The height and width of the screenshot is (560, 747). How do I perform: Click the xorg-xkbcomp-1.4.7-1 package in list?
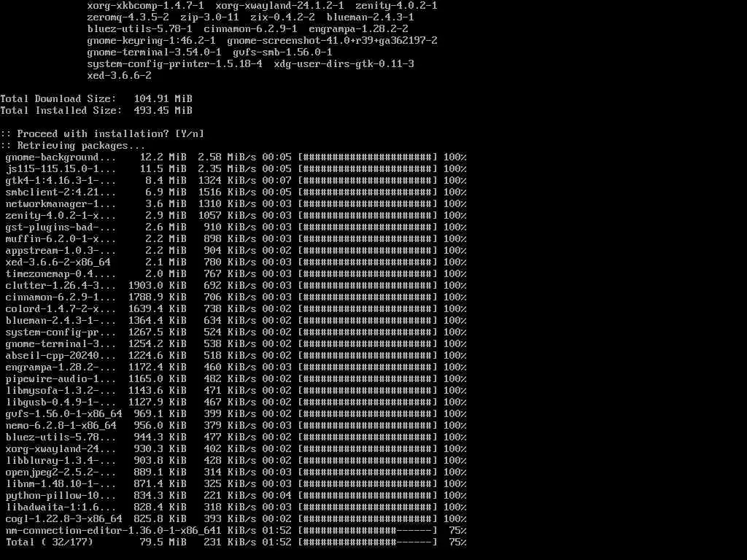click(x=145, y=6)
